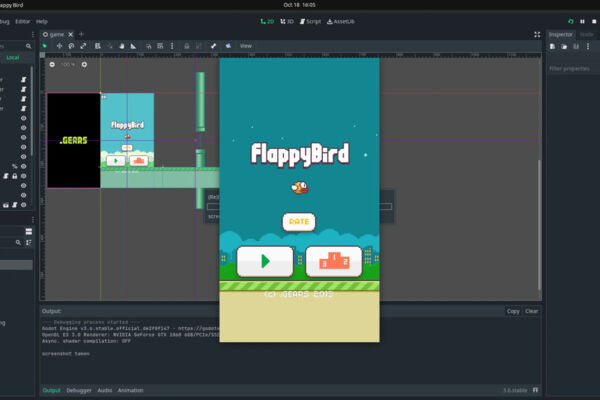Save the edited resource in the Inspector

coord(576,47)
